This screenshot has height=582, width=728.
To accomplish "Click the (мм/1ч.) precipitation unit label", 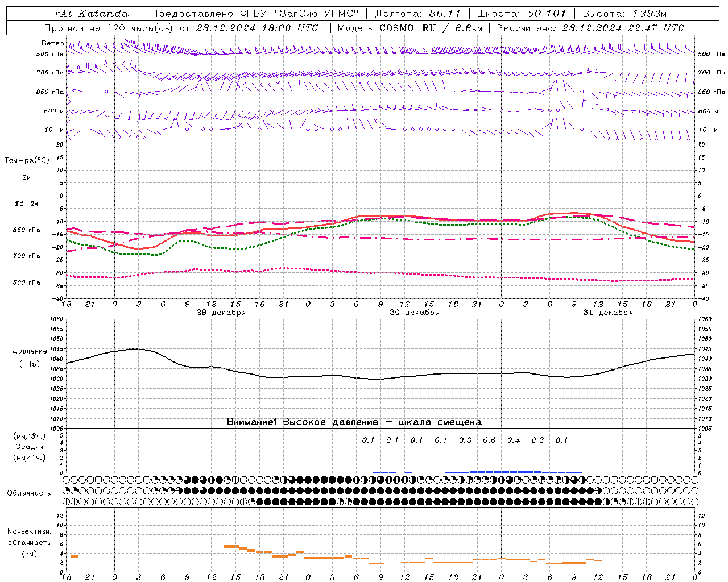I will pos(30,458).
